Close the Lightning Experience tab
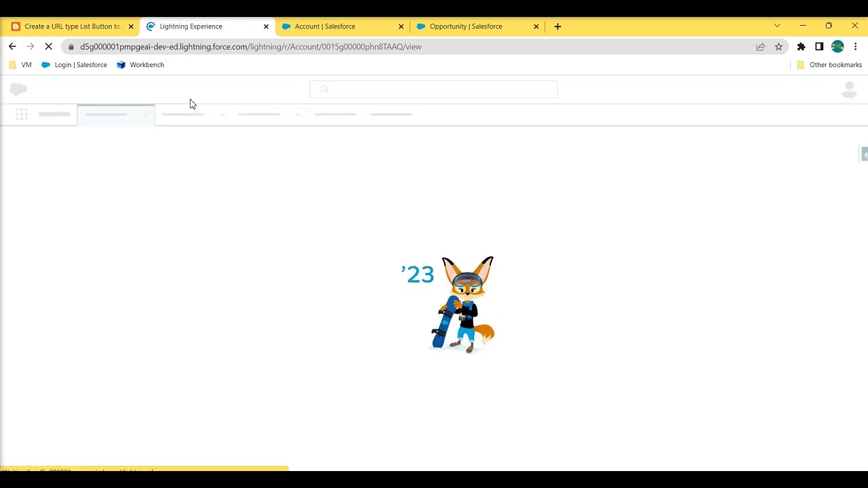The image size is (868, 488). point(266,26)
